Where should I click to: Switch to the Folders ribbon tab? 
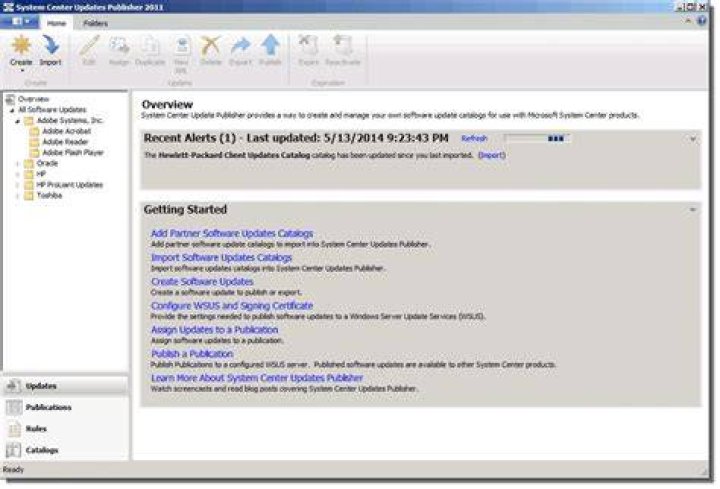[96, 23]
